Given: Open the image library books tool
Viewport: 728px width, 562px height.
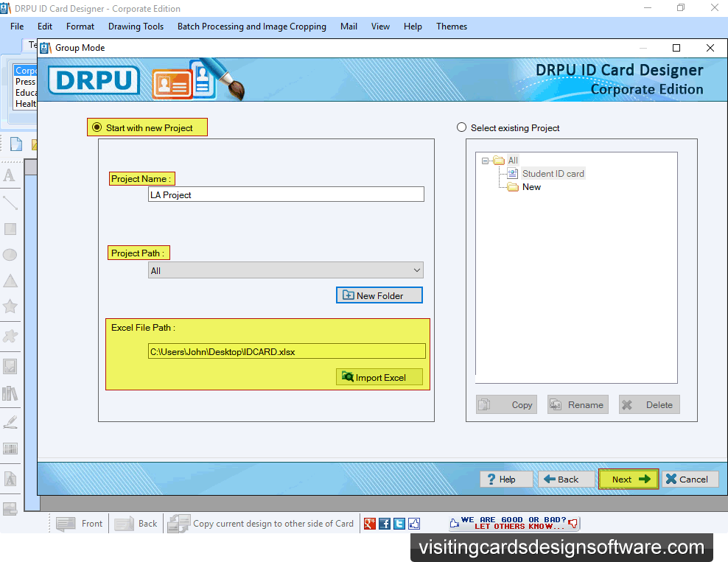Looking at the screenshot, I should [x=10, y=393].
